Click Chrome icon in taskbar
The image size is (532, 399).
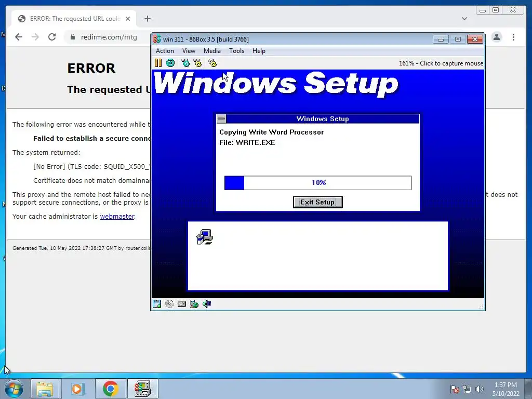coord(110,389)
